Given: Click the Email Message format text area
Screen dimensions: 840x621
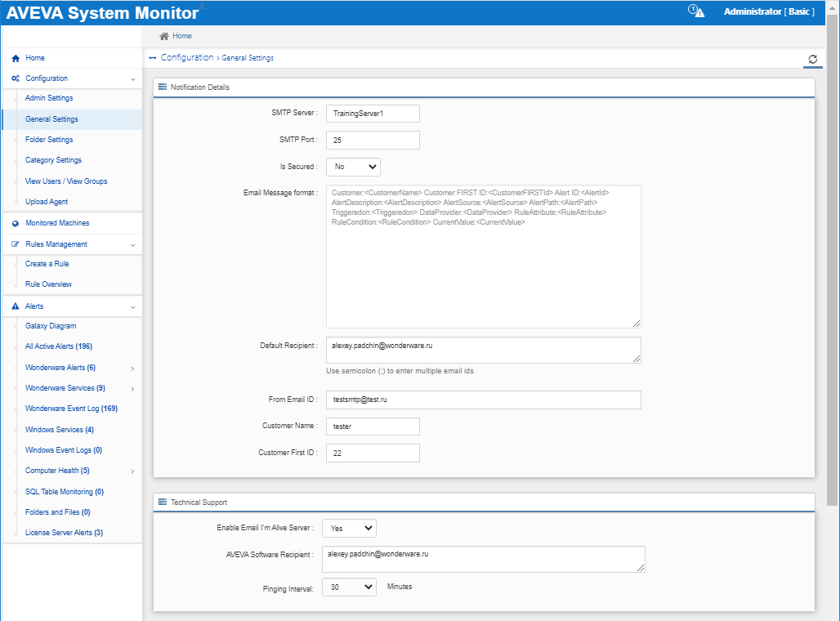Looking at the screenshot, I should 483,257.
